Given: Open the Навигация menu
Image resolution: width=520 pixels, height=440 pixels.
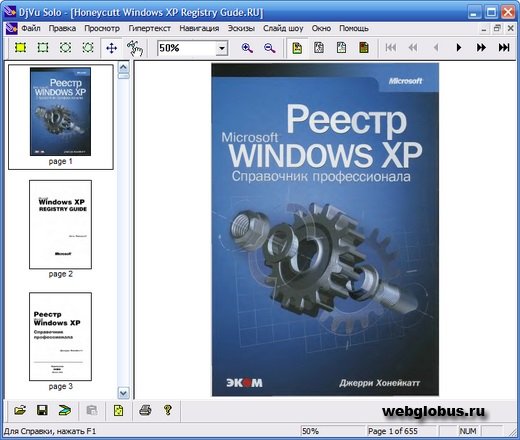Looking at the screenshot, I should 199,28.
